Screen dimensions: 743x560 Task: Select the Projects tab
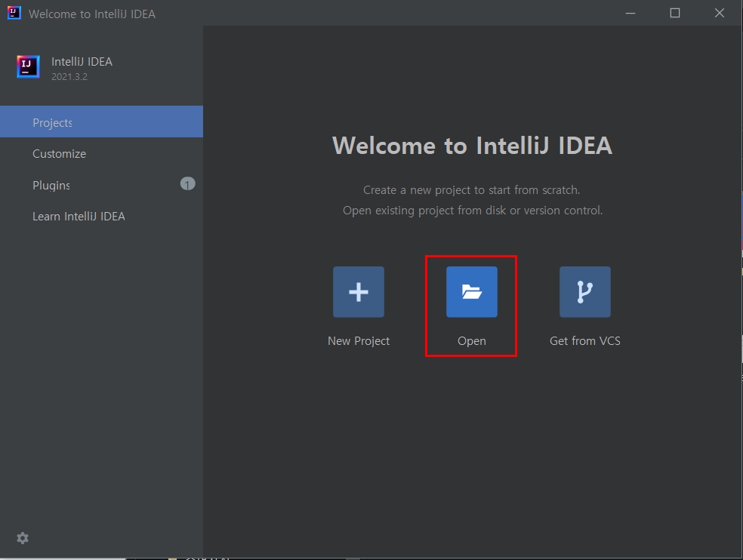(x=101, y=122)
